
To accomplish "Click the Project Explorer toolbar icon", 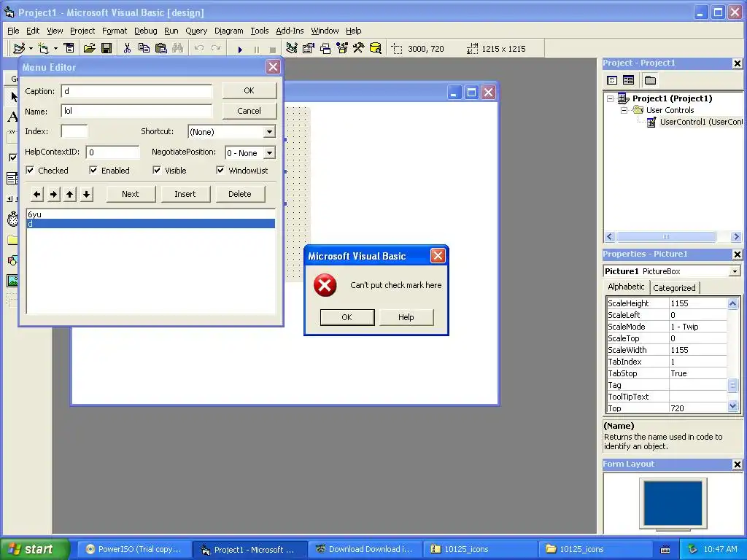I will 292,49.
